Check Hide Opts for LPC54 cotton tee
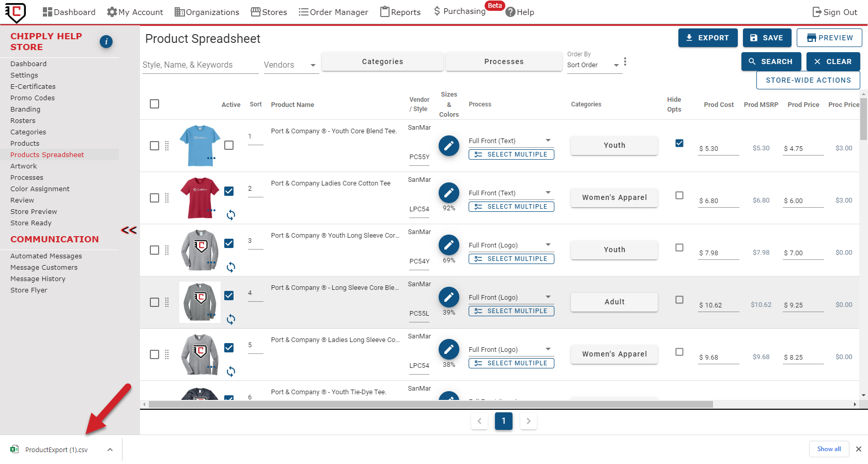Screen dimensions: 868x464 679,195
